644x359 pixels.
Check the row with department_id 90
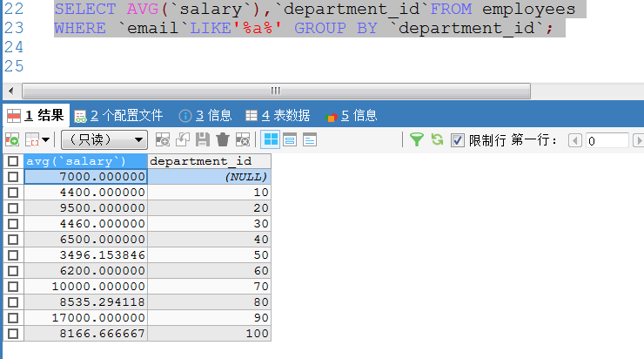[x=13, y=318]
